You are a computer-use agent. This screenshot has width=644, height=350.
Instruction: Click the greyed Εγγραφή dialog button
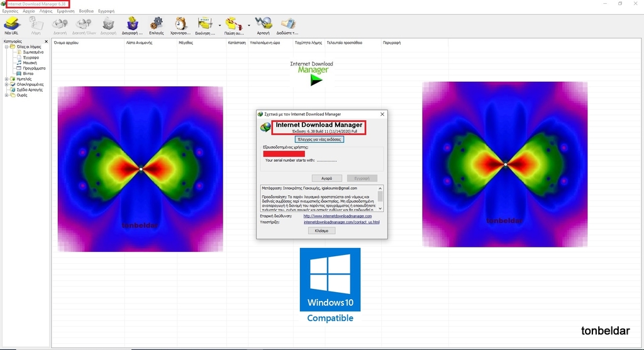(x=362, y=178)
